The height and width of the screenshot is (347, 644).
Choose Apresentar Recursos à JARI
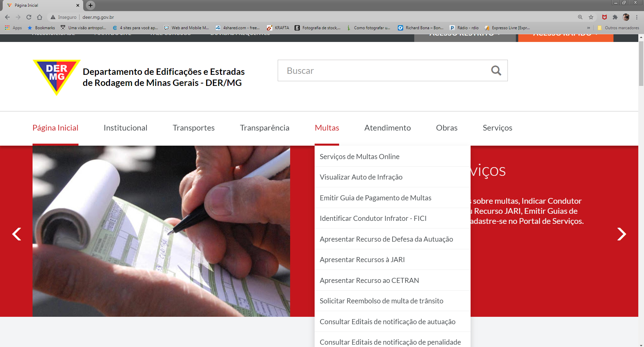tap(362, 260)
